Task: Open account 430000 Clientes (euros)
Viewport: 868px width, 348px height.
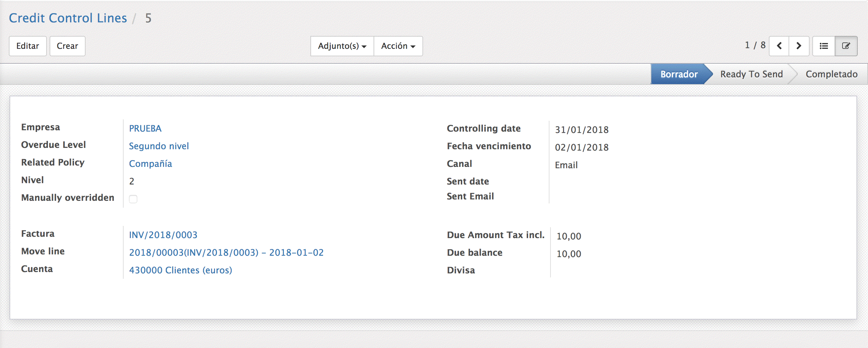Action: pyautogui.click(x=180, y=270)
